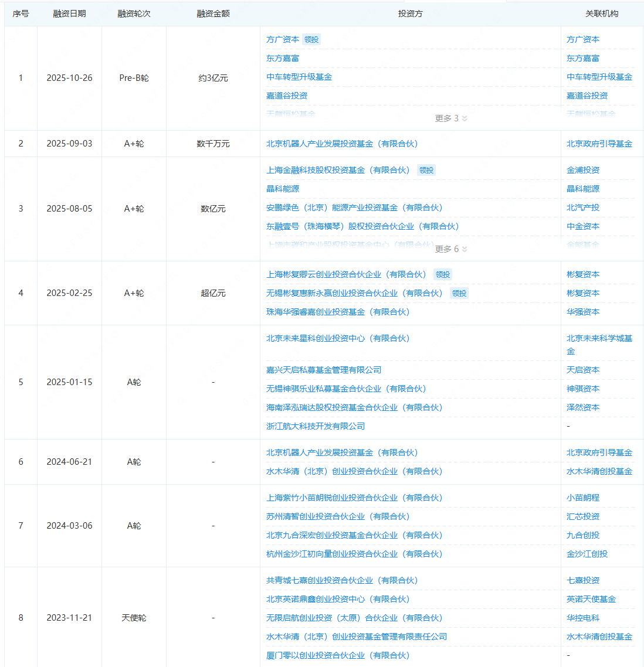Open 北京机器人产业发展投资基金 in row 2
This screenshot has width=644, height=667.
pos(342,144)
